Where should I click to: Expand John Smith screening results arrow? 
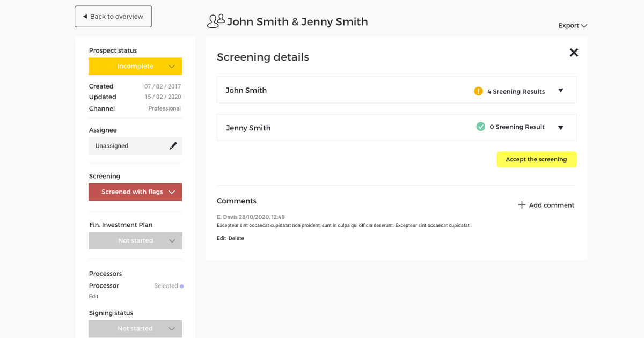pos(561,91)
